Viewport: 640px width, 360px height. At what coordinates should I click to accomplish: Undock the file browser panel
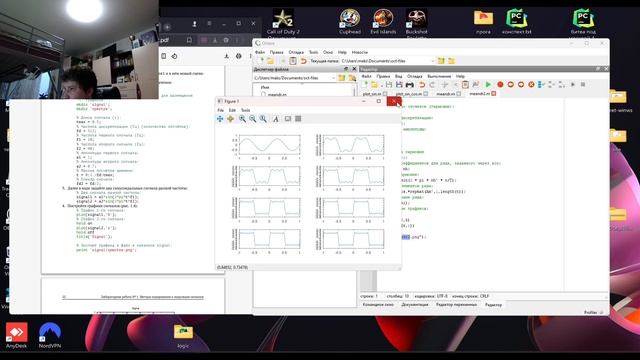pos(346,69)
